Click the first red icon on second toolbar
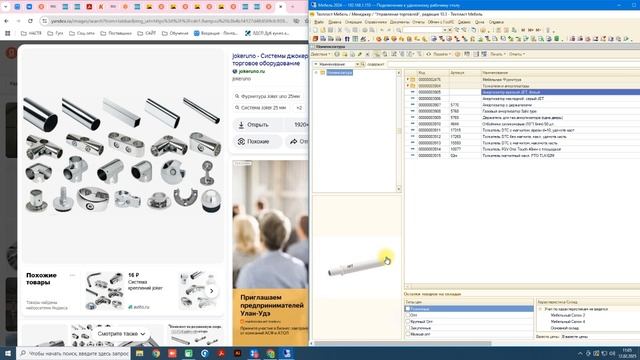640x360 pixels. [x=316, y=39]
